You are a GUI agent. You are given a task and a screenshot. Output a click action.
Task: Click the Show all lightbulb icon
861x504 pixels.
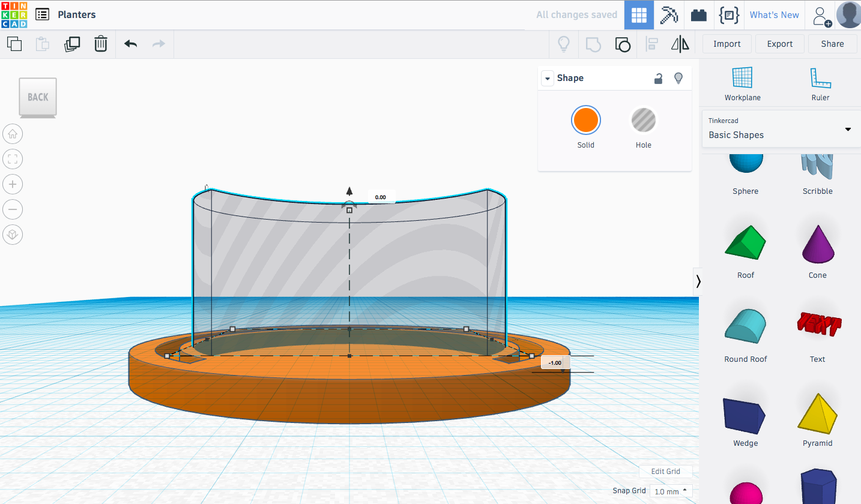pos(564,44)
